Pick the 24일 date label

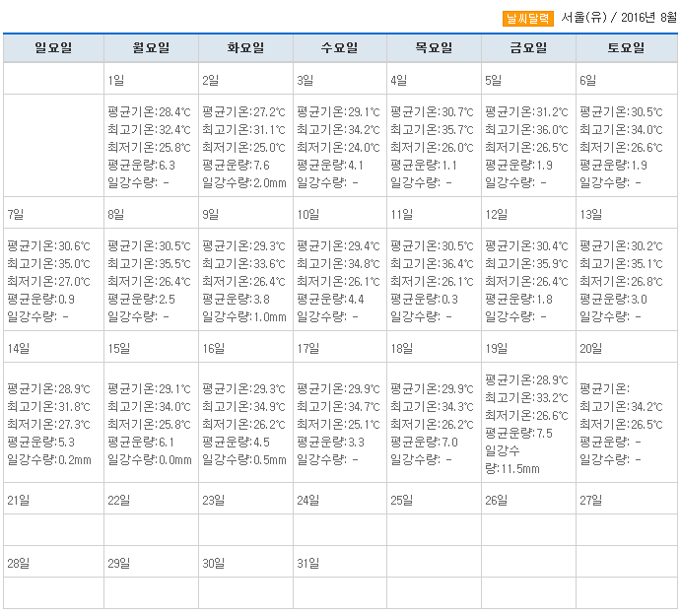(309, 500)
